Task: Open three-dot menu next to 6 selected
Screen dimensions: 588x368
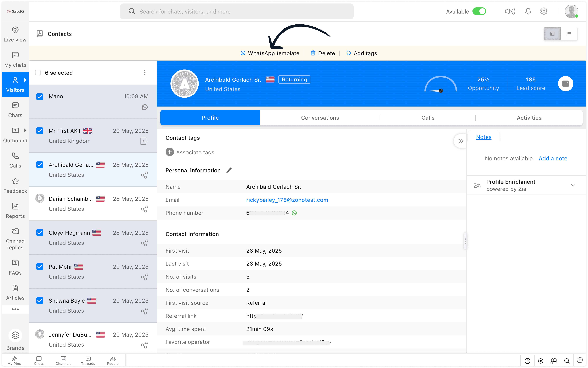Action: coord(145,73)
